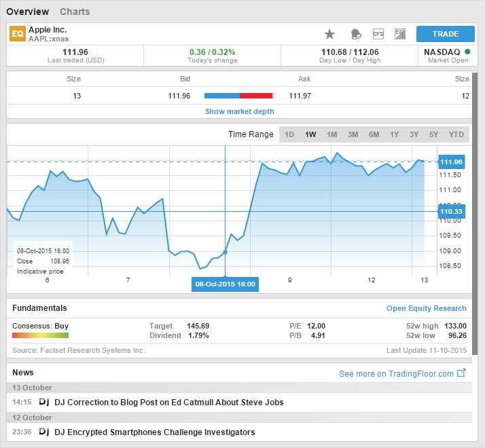This screenshot has width=485, height=448.
Task: Click the P/E value 12.00
Action: tap(316, 326)
